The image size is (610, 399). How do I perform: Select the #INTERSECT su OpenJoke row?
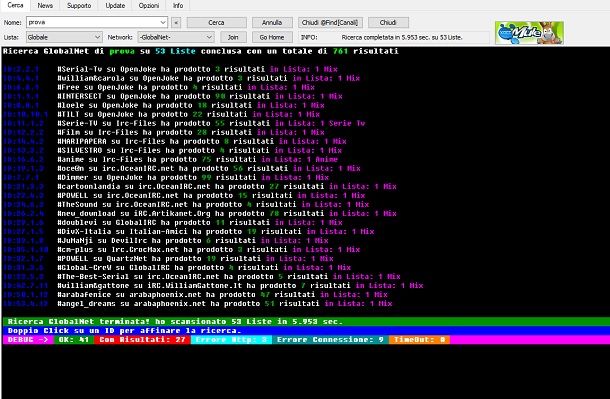(200, 96)
